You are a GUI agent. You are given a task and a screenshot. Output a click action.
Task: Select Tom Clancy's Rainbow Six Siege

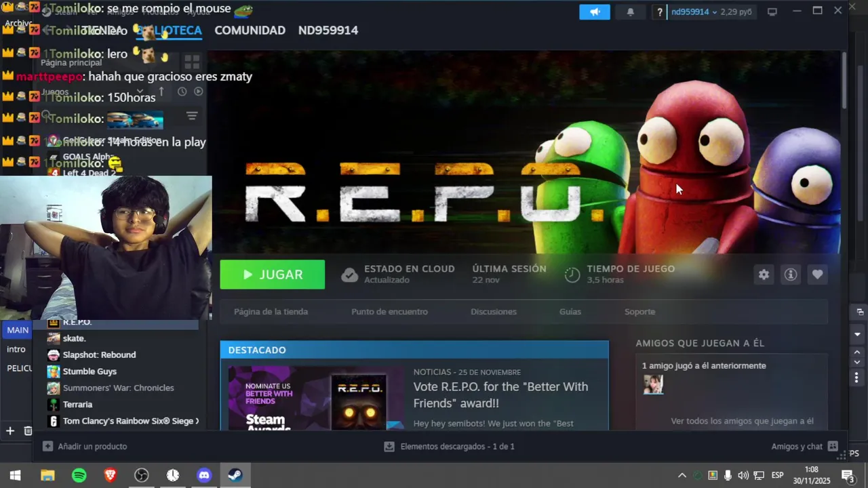(x=122, y=421)
